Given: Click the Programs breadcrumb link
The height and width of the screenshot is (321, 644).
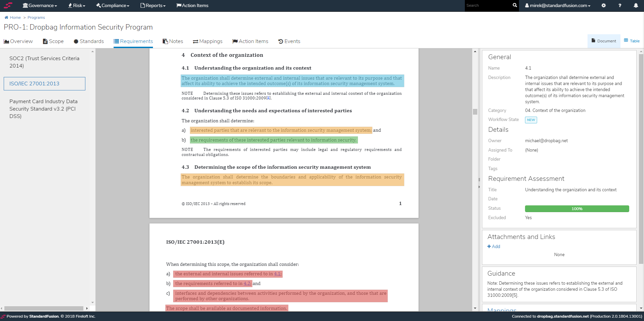Looking at the screenshot, I should 36,17.
